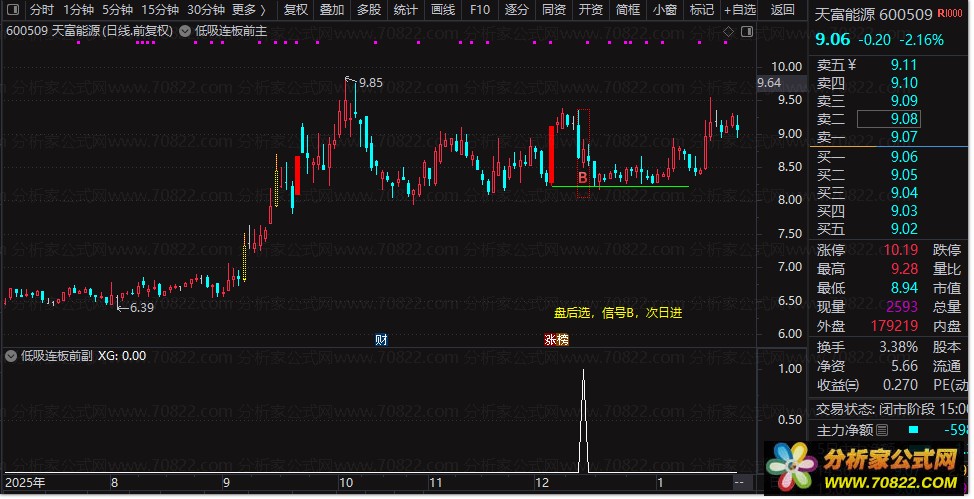This screenshot has width=974, height=499.
Task: Click the 买一 bid price 9.06
Action: click(x=903, y=157)
